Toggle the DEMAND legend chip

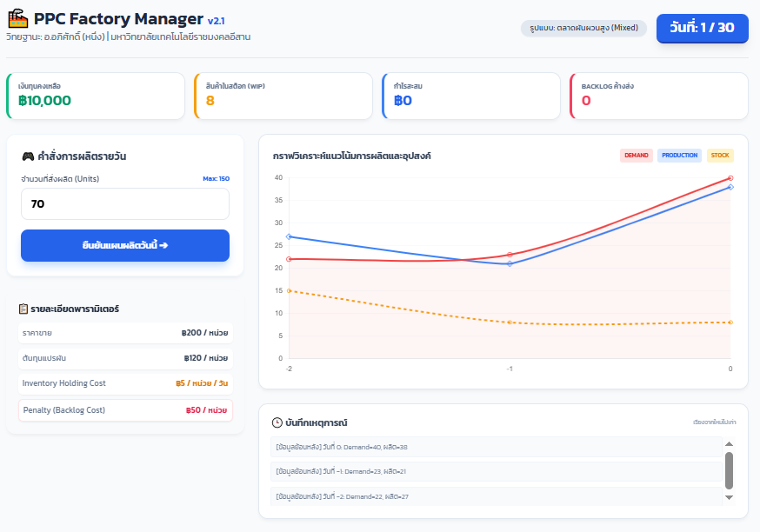coord(636,156)
